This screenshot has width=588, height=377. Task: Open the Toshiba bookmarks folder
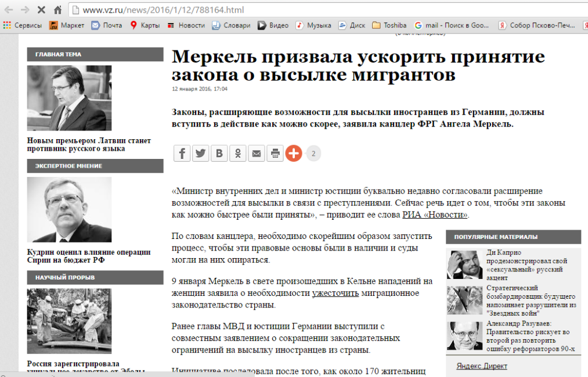point(389,25)
